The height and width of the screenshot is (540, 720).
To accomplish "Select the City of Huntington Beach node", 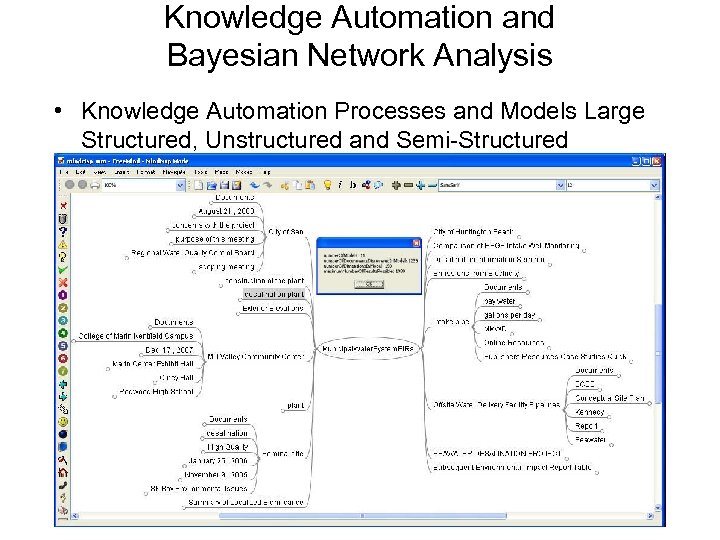I will tap(473, 232).
